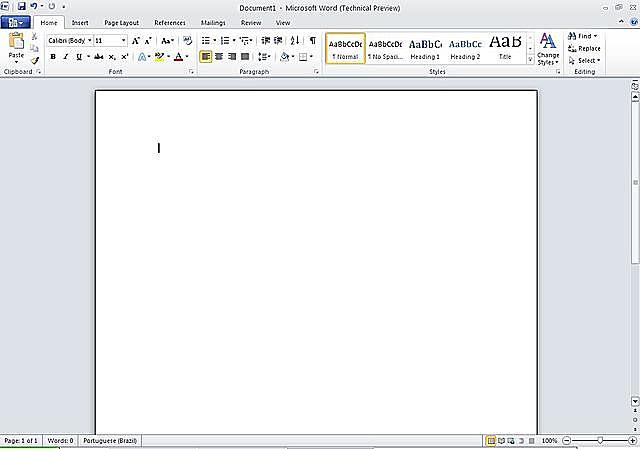The height and width of the screenshot is (449, 640).
Task: Apply the Title style
Action: (505, 49)
